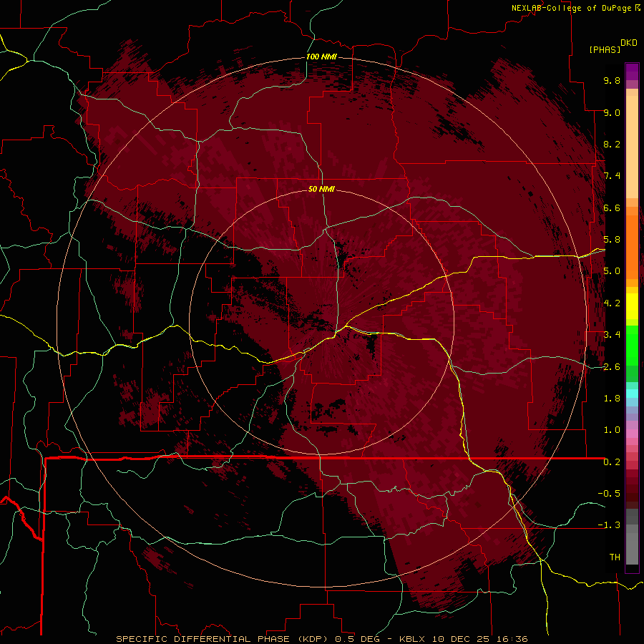
Task: Click the 3.4 value on the color scale
Action: pyautogui.click(x=612, y=335)
